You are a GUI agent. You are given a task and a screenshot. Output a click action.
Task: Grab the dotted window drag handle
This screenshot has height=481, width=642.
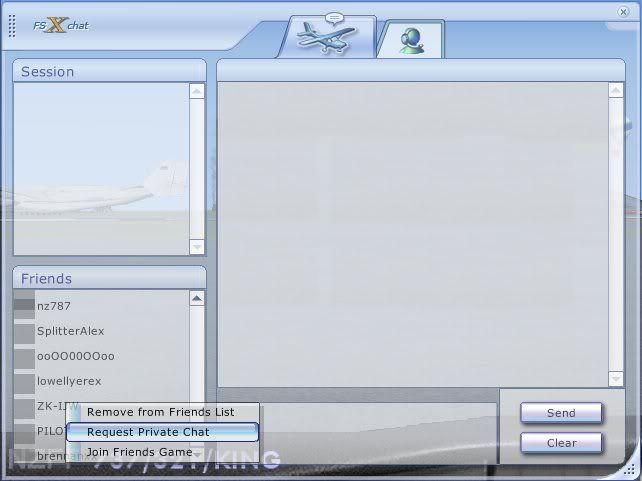(x=12, y=26)
